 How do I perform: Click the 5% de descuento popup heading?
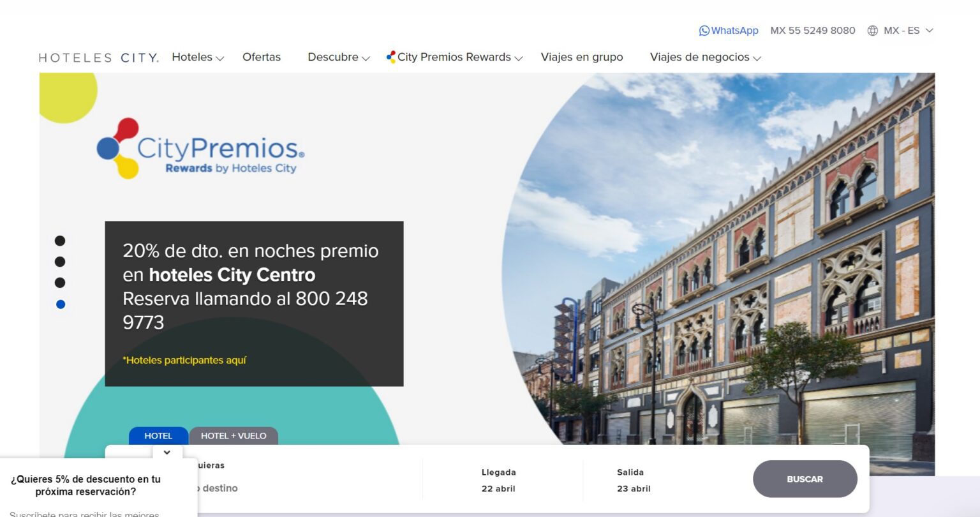pos(85,486)
